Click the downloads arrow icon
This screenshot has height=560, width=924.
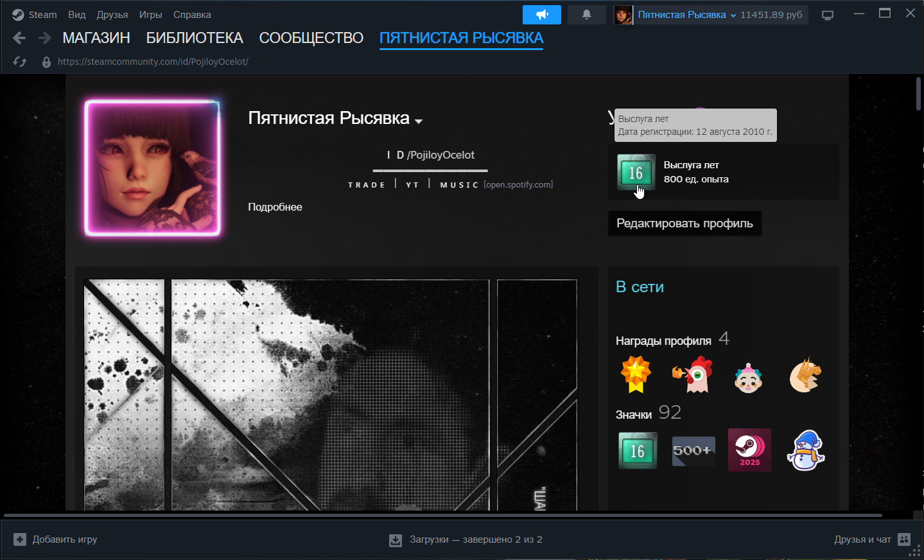coord(396,540)
